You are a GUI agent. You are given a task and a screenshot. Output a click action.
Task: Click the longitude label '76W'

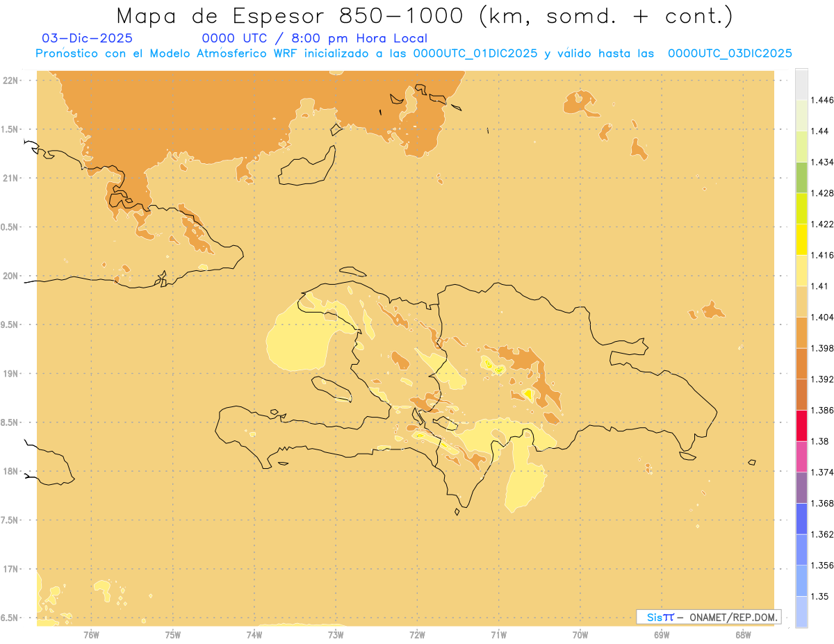(91, 634)
